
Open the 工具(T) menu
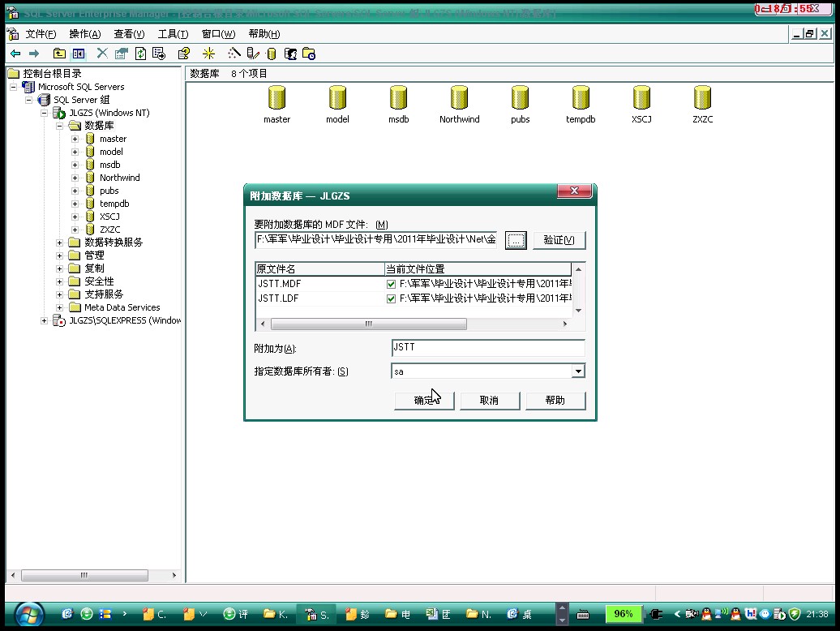click(x=173, y=34)
